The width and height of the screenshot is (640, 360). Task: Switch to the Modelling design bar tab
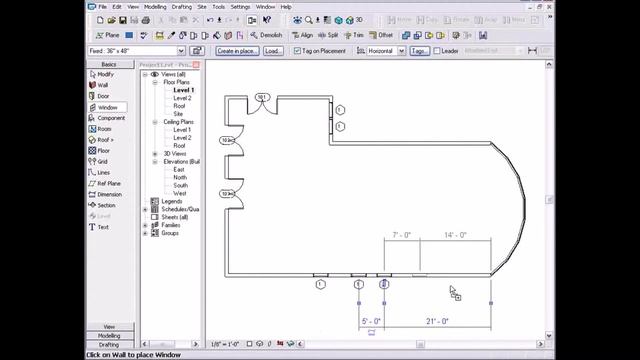coord(110,336)
